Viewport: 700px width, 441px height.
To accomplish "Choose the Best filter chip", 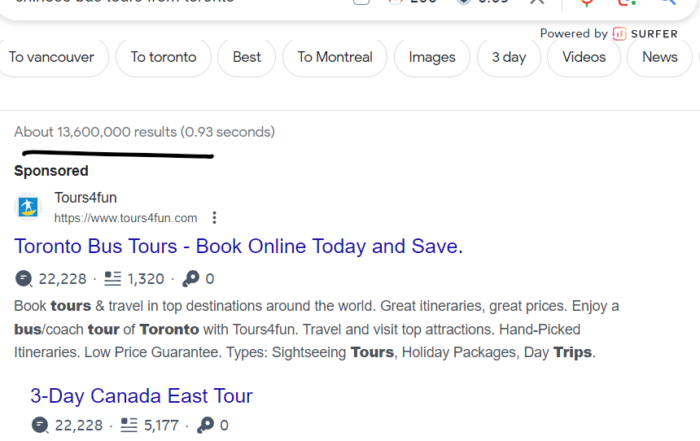I will coord(246,58).
